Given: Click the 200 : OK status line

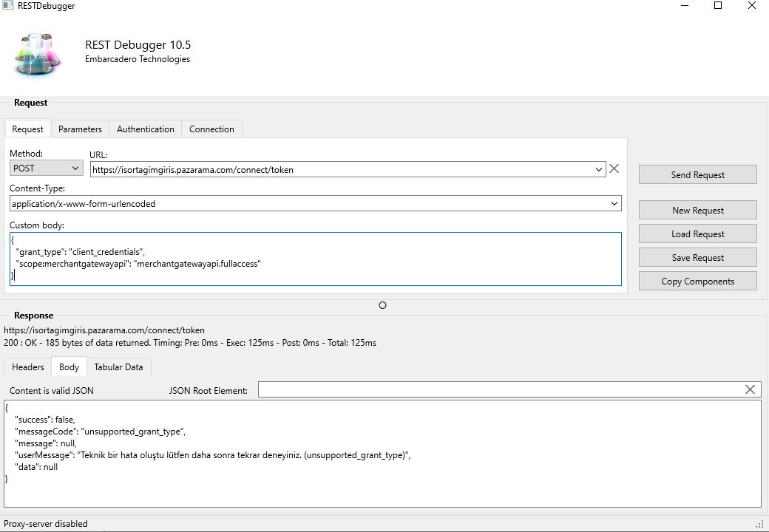Looking at the screenshot, I should coord(190,343).
